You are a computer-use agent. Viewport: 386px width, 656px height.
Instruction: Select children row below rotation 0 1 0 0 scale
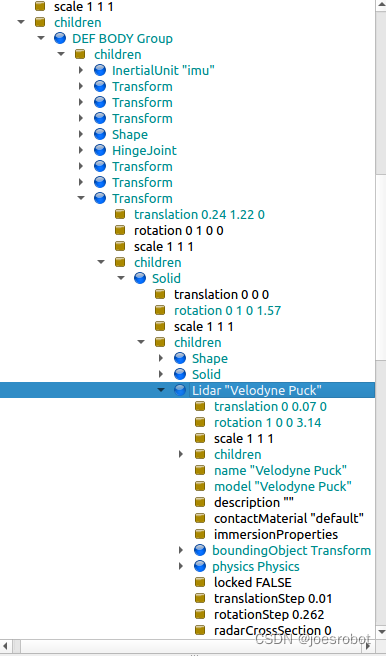pyautogui.click(x=158, y=262)
